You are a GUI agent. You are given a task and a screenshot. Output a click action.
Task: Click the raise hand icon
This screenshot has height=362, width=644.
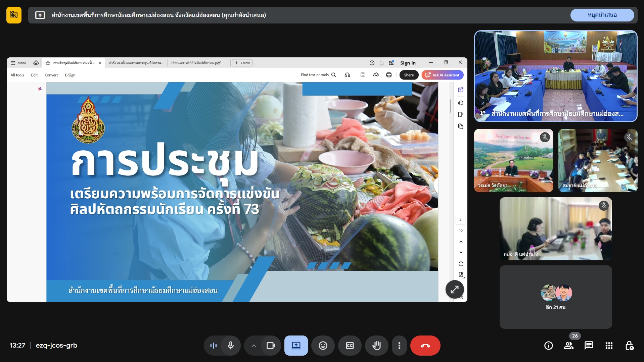376,345
